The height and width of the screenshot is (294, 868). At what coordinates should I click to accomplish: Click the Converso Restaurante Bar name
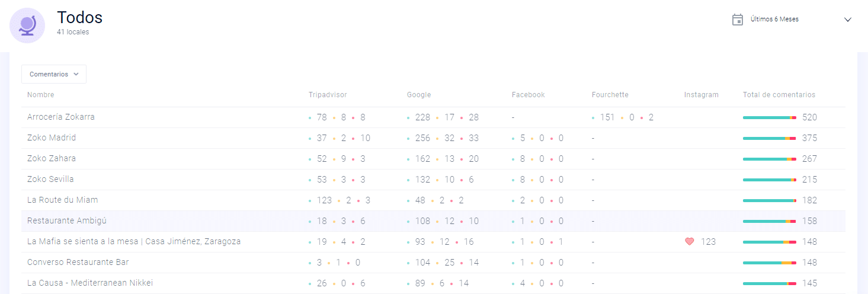pyautogui.click(x=78, y=263)
